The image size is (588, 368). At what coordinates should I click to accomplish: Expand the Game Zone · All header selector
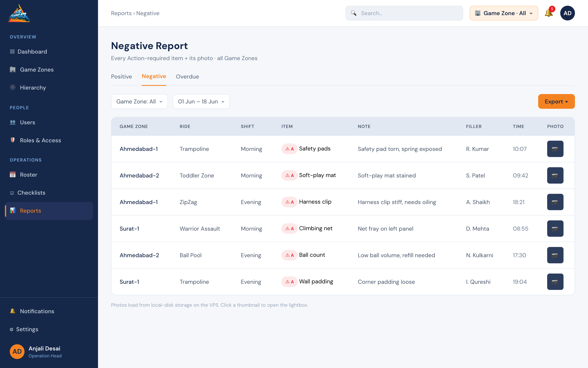(x=503, y=13)
